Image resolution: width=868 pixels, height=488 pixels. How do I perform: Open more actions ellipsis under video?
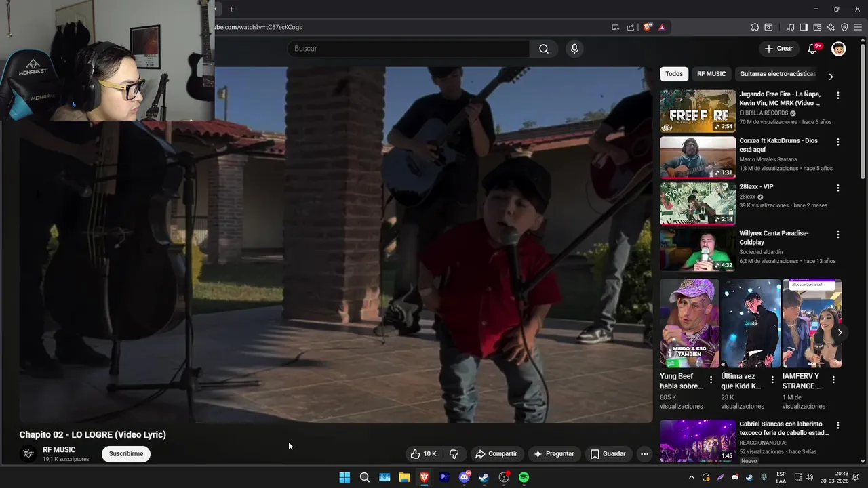click(x=645, y=454)
